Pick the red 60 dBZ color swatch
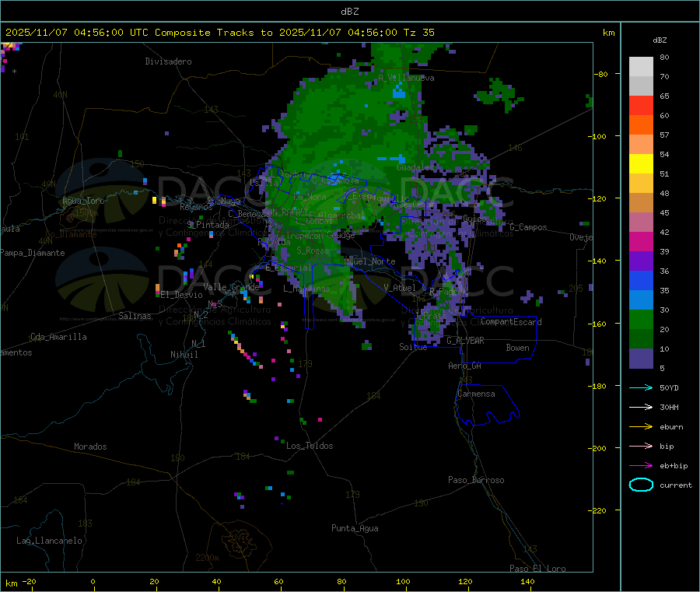 point(641,105)
